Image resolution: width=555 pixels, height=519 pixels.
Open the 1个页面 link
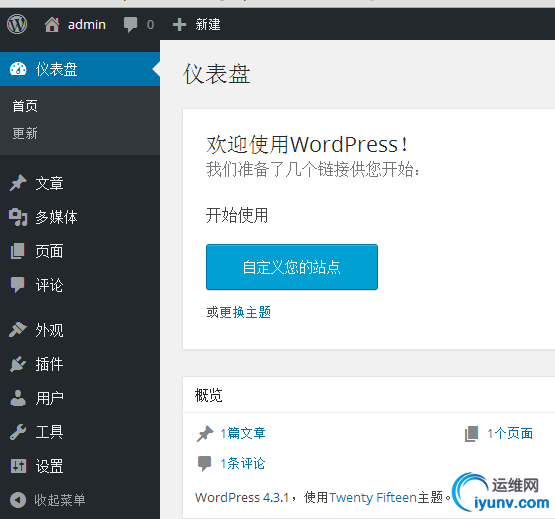click(x=510, y=434)
